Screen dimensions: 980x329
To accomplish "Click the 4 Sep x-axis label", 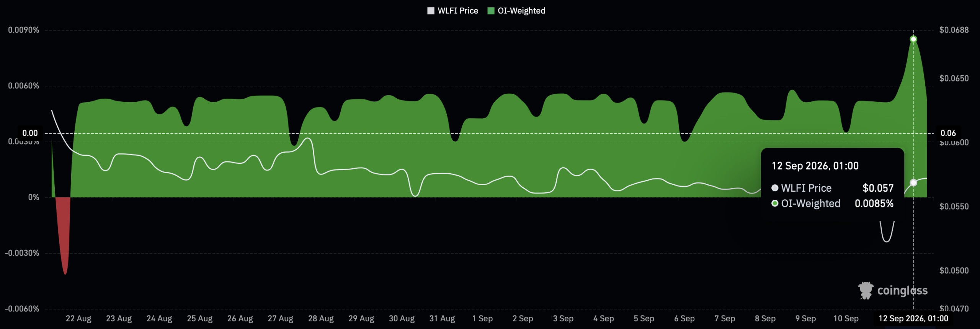I will pos(604,318).
